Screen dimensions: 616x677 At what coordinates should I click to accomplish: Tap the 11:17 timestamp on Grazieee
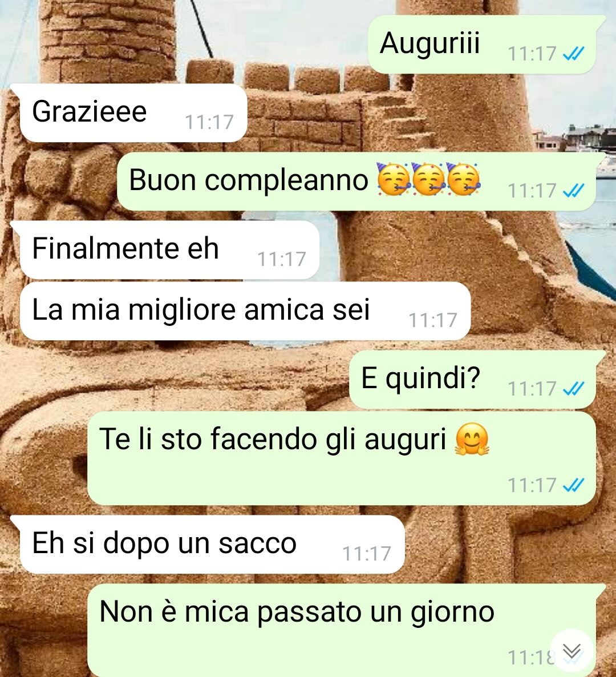click(x=209, y=122)
